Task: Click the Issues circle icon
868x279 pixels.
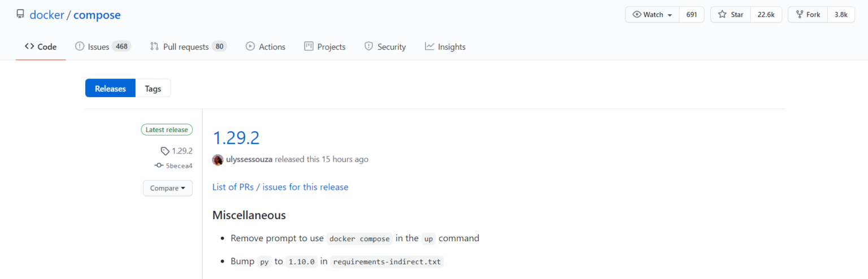Action: coord(80,47)
